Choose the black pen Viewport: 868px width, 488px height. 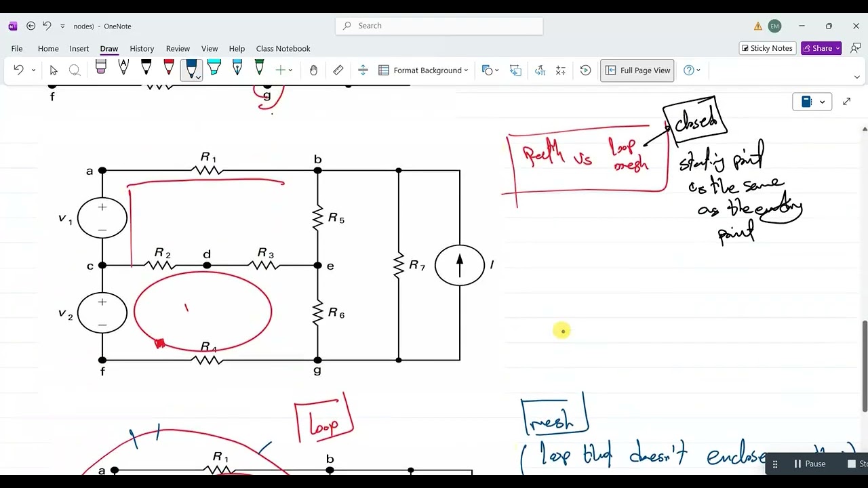[146, 68]
